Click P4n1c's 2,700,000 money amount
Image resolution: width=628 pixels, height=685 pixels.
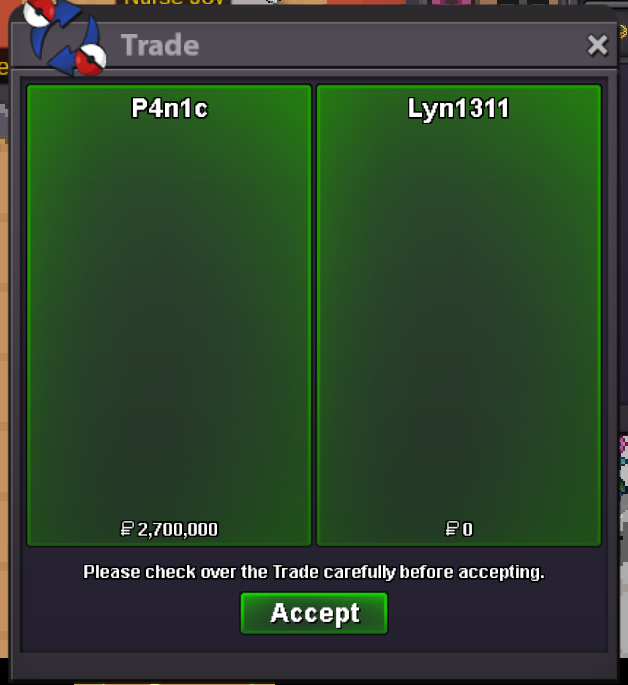click(177, 529)
